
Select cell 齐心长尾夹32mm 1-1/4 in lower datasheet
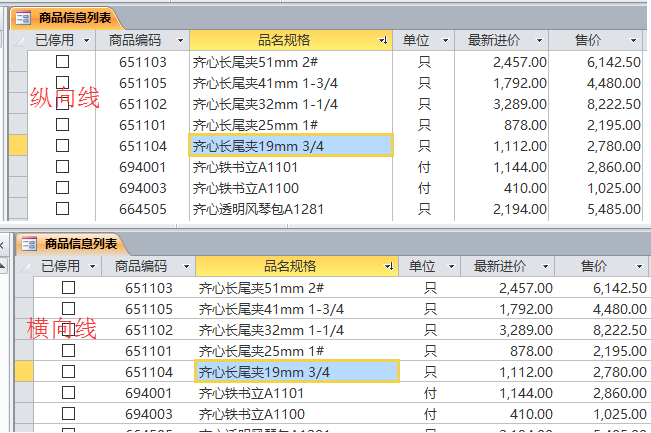point(297,330)
